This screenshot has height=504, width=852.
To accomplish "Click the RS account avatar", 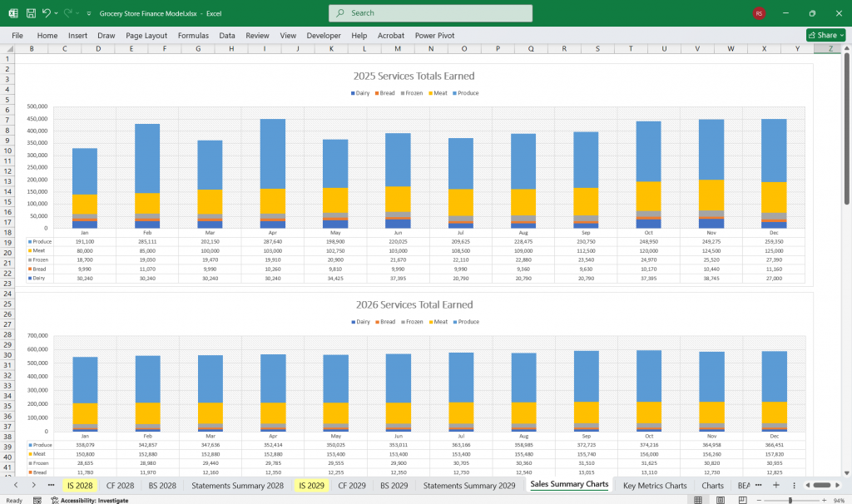I will point(759,13).
